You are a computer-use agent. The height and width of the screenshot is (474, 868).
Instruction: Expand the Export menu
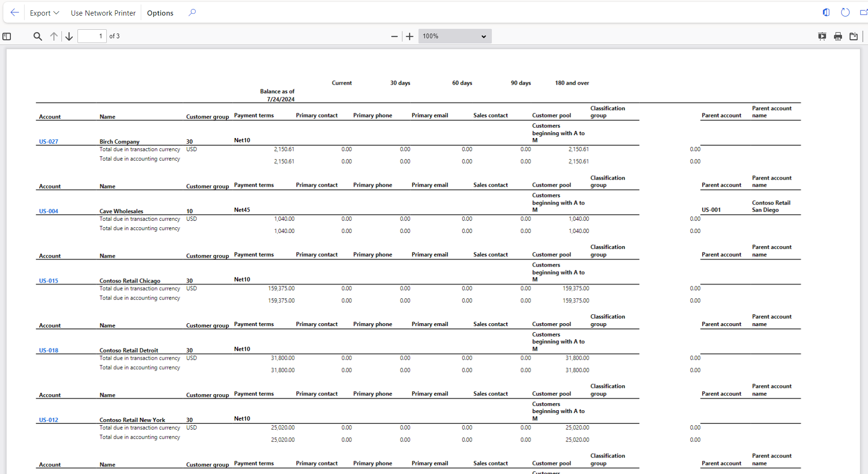(x=44, y=13)
